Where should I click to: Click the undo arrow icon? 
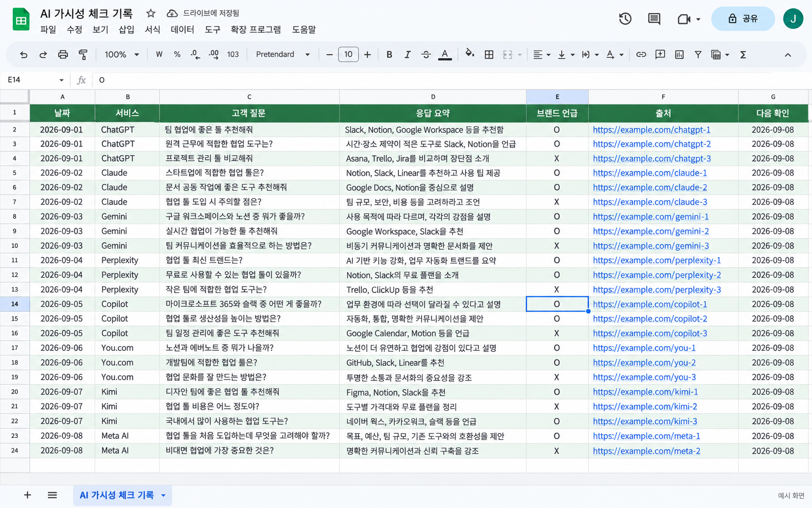(24, 54)
